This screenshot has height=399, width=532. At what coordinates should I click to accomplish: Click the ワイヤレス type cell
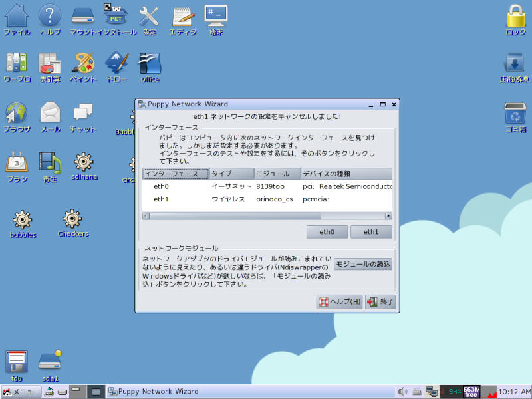pos(228,199)
